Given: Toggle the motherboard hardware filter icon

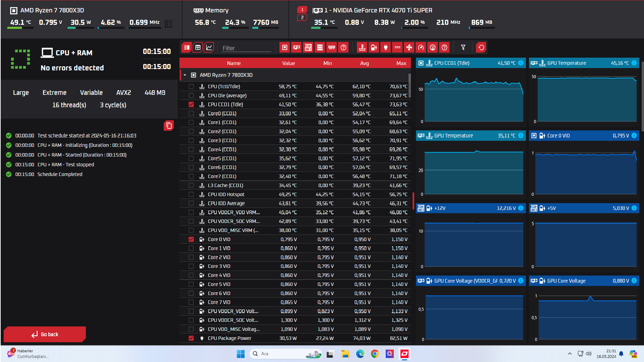Looking at the screenshot, I should point(308,48).
